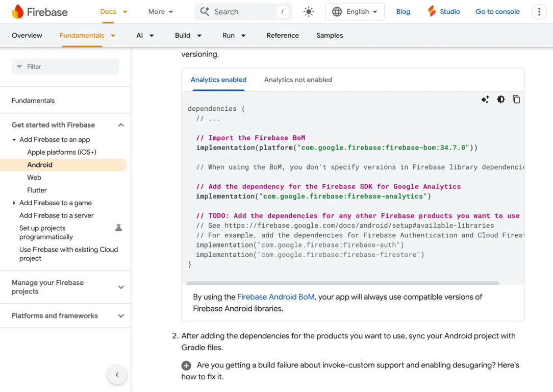
Task: Collapse the sidebar with the chevron button
Action: (117, 375)
